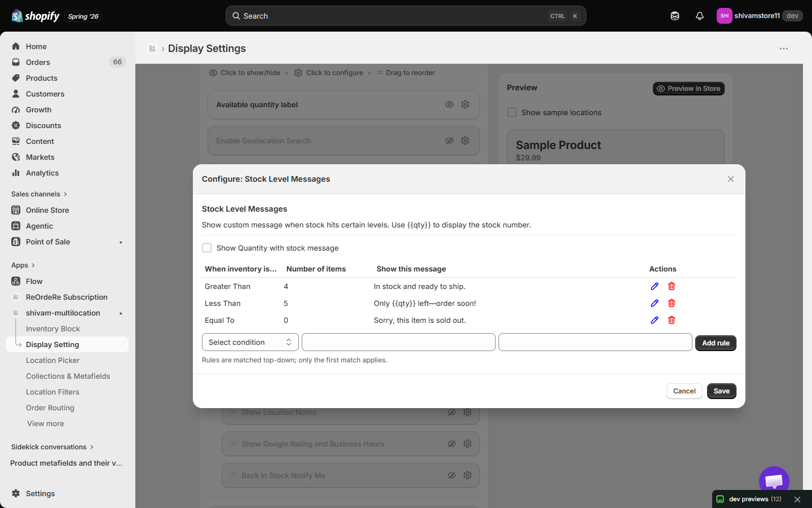The height and width of the screenshot is (508, 812).
Task: Delete the Greater Than rule with trash icon
Action: (x=672, y=286)
